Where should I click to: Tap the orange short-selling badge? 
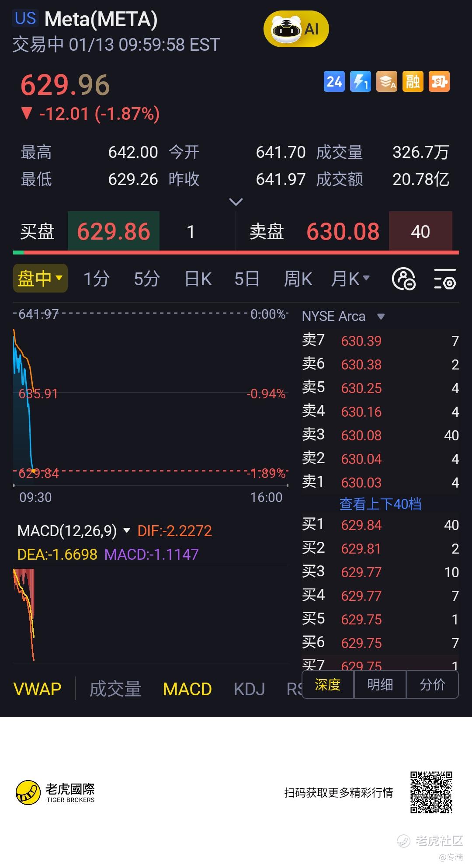tap(439, 81)
